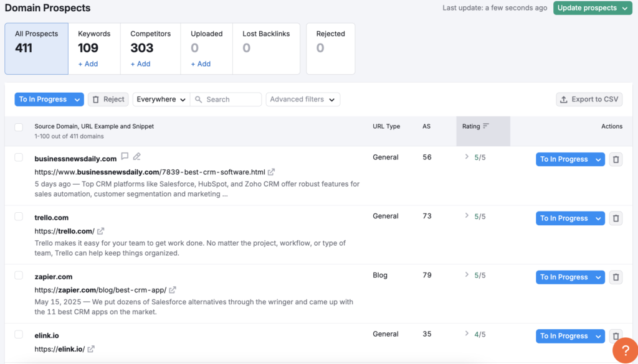Image resolution: width=638 pixels, height=364 pixels.
Task: Click the magnifier icon in Search field
Action: (198, 100)
